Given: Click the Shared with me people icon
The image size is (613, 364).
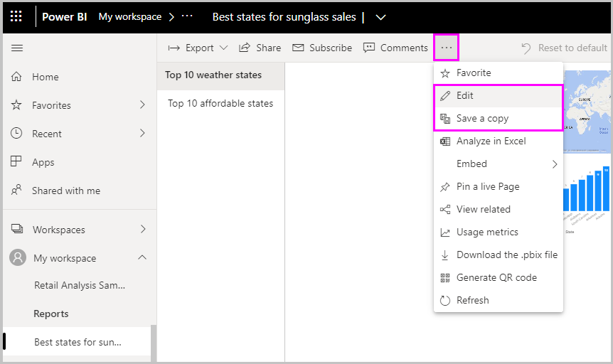Looking at the screenshot, I should click(x=16, y=190).
